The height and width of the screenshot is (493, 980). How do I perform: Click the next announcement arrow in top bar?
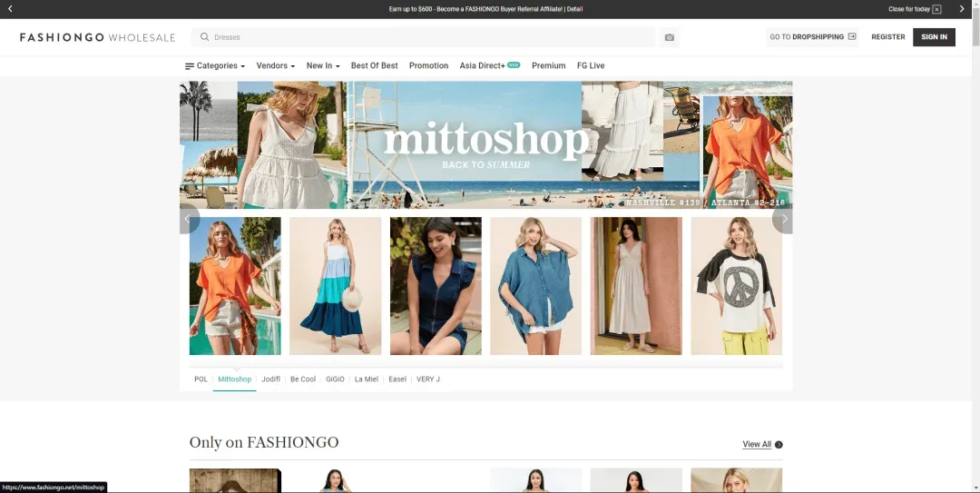(962, 9)
